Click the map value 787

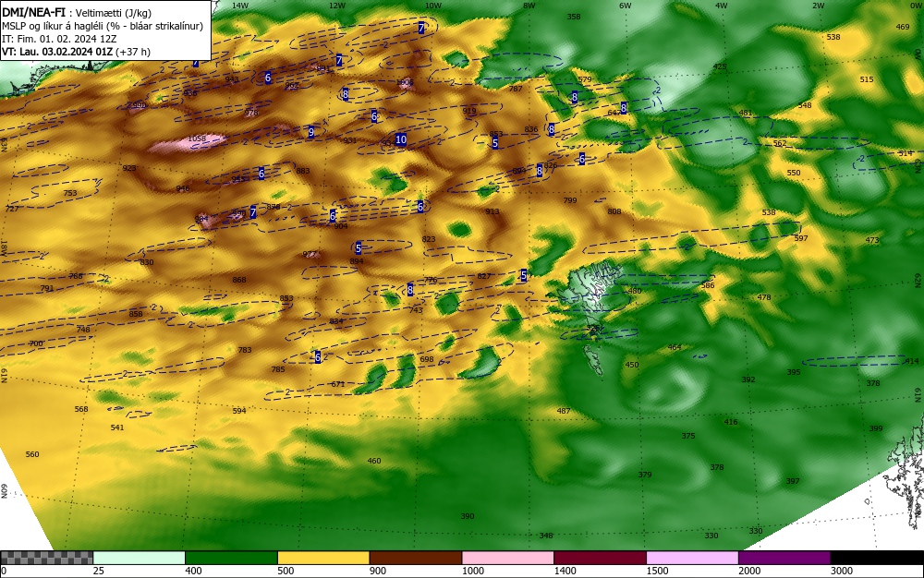tap(516, 90)
